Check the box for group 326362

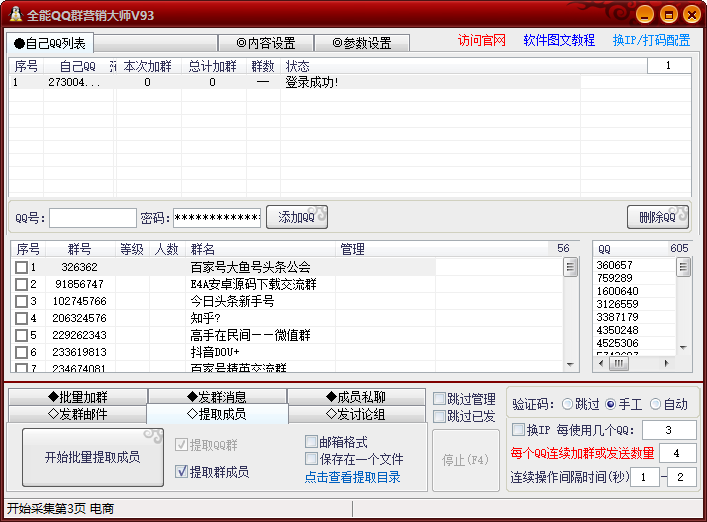coord(21,267)
